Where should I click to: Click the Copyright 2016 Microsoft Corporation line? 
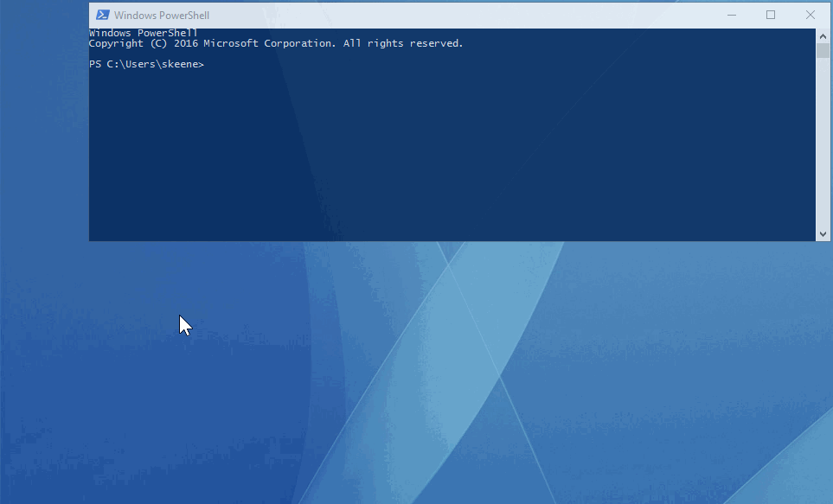pos(276,43)
